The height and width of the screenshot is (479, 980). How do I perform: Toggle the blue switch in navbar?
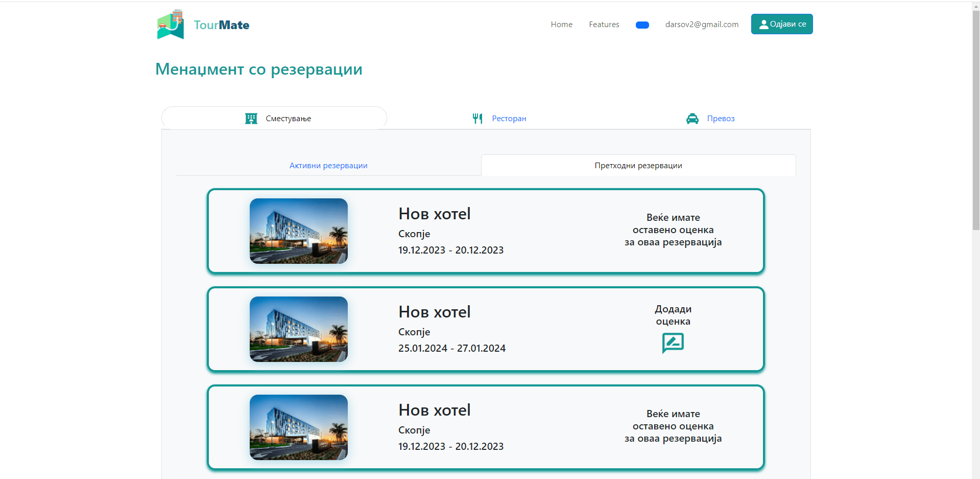tap(642, 25)
